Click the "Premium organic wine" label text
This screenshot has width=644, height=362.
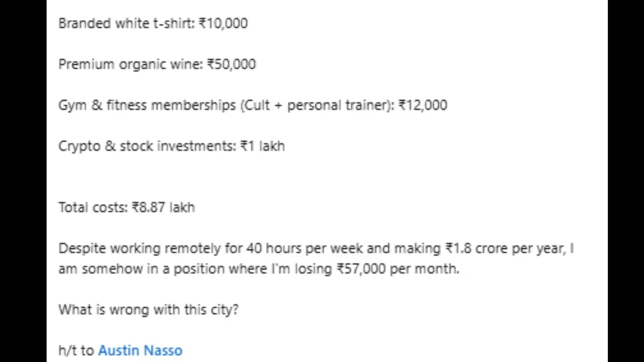point(131,64)
